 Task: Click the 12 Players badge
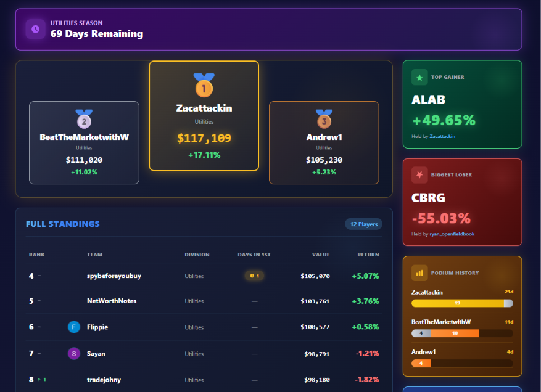[x=364, y=224]
